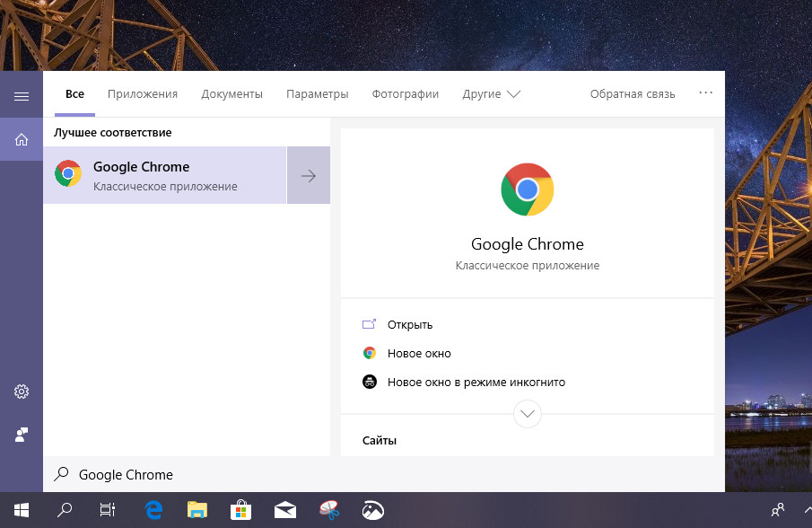Launch the Snipping Tool from the taskbar

pyautogui.click(x=329, y=510)
